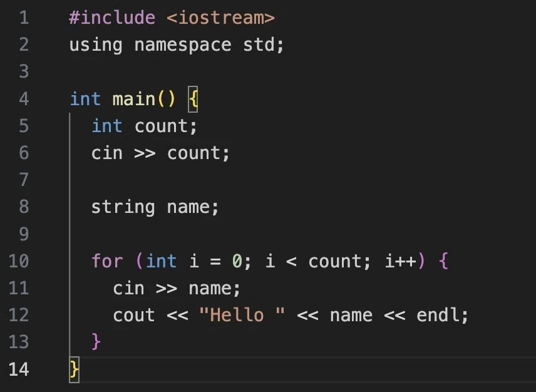Click the 'string' type keyword
This screenshot has height=392, width=536.
pos(123,207)
